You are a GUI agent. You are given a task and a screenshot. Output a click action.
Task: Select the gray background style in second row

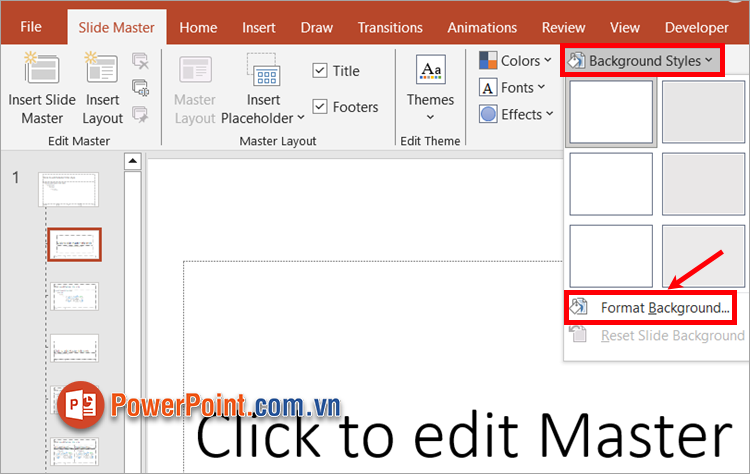tap(703, 184)
